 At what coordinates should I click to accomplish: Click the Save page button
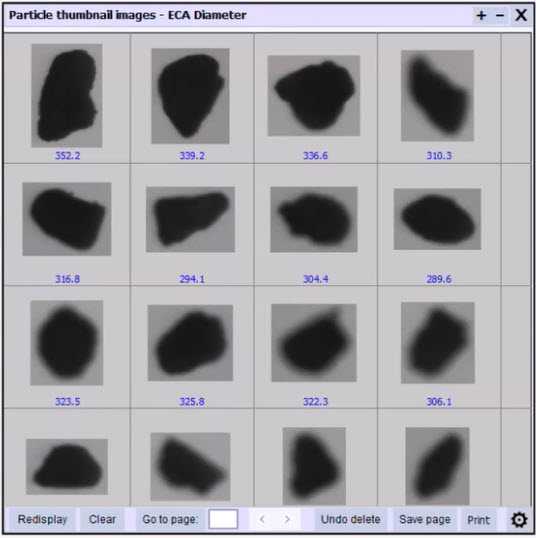click(x=425, y=519)
